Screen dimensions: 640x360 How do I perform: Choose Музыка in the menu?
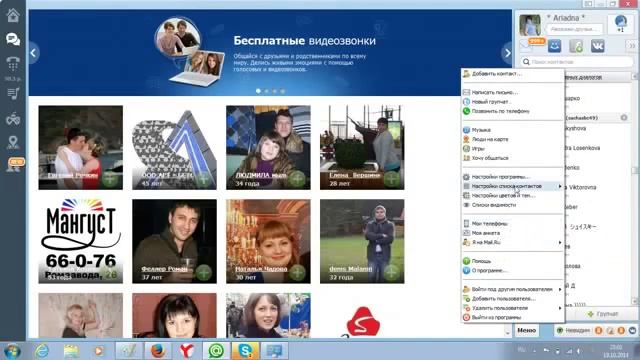[513, 130]
